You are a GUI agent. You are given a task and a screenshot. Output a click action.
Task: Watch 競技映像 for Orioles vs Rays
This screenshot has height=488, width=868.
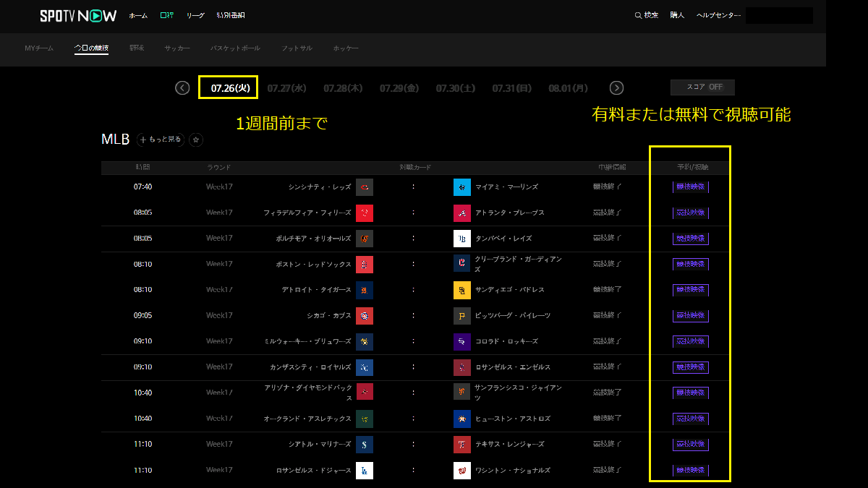(x=691, y=239)
